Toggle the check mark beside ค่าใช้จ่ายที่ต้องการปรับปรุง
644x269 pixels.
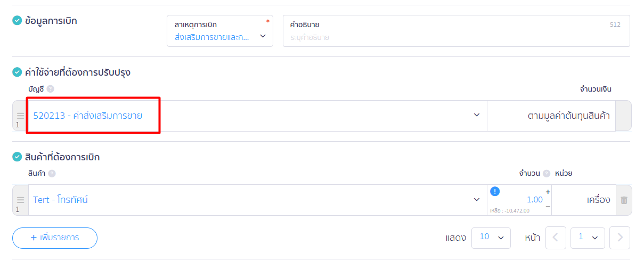pos(17,72)
